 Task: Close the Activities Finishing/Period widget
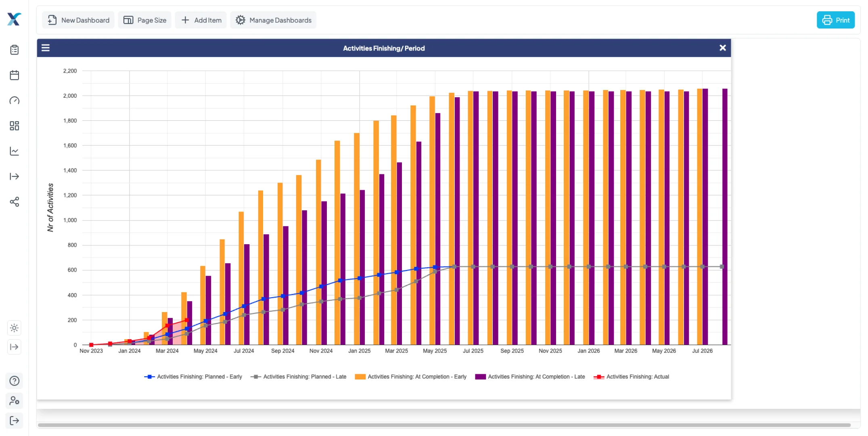(x=722, y=48)
